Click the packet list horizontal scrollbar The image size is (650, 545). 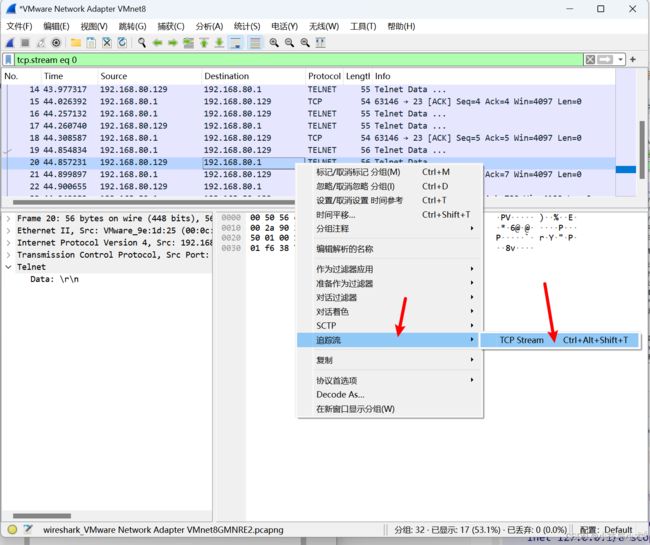[x=153, y=202]
